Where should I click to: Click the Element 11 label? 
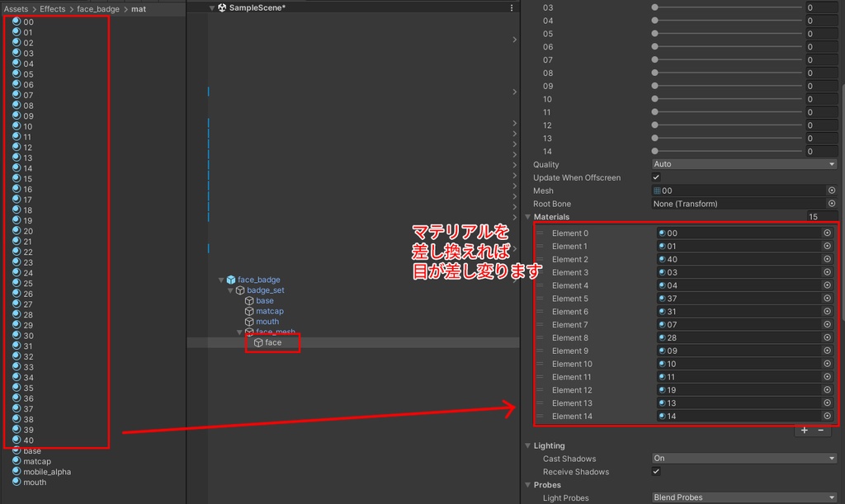tap(571, 377)
